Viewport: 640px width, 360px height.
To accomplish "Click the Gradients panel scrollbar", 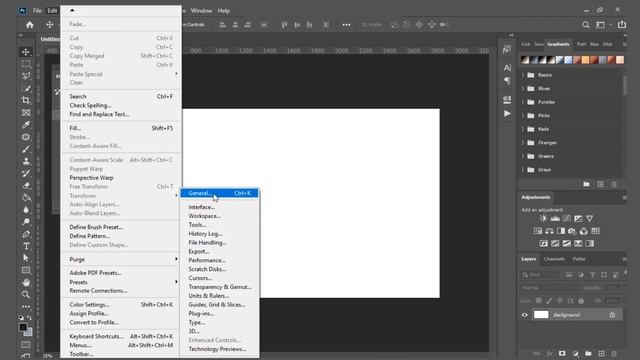I will (625, 85).
